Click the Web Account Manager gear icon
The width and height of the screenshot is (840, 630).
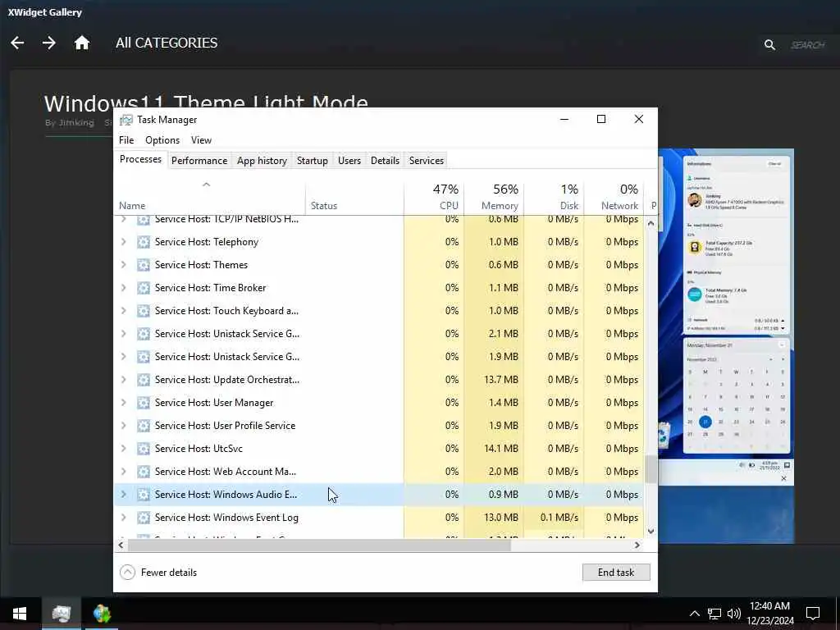tap(143, 472)
